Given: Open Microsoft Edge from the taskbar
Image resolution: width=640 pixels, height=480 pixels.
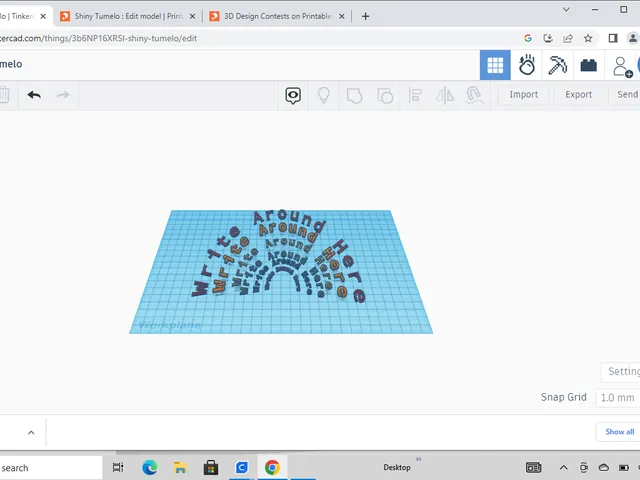Looking at the screenshot, I should tap(149, 467).
